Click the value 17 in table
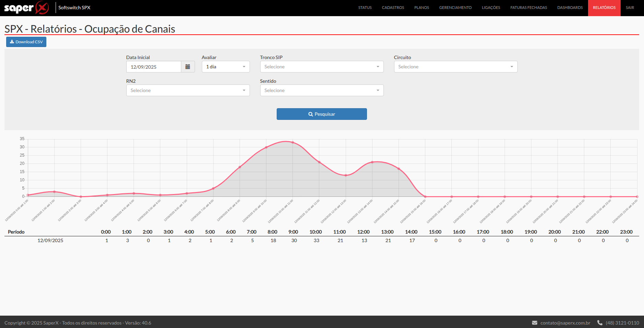Image resolution: width=644 pixels, height=328 pixels. (412, 240)
